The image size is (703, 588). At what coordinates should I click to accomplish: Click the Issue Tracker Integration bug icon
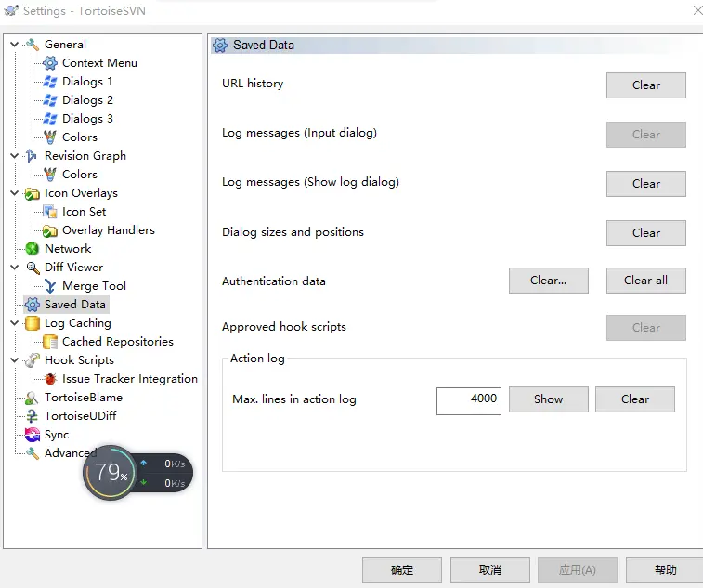coord(50,379)
